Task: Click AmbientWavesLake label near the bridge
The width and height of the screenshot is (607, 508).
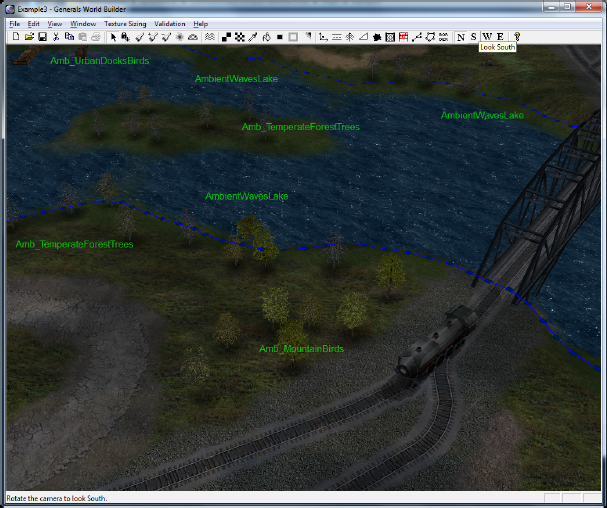Action: click(482, 115)
